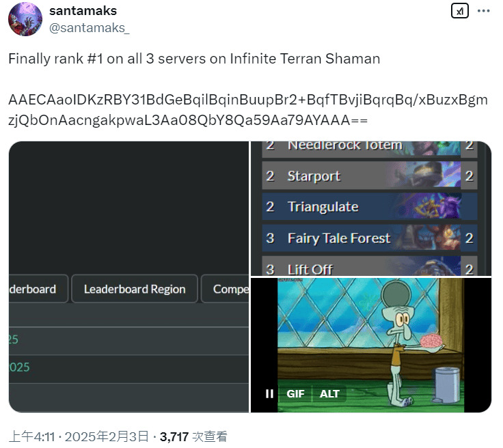Open the @santamaks_ handle link
This screenshot has height=448, width=503.
(x=89, y=28)
